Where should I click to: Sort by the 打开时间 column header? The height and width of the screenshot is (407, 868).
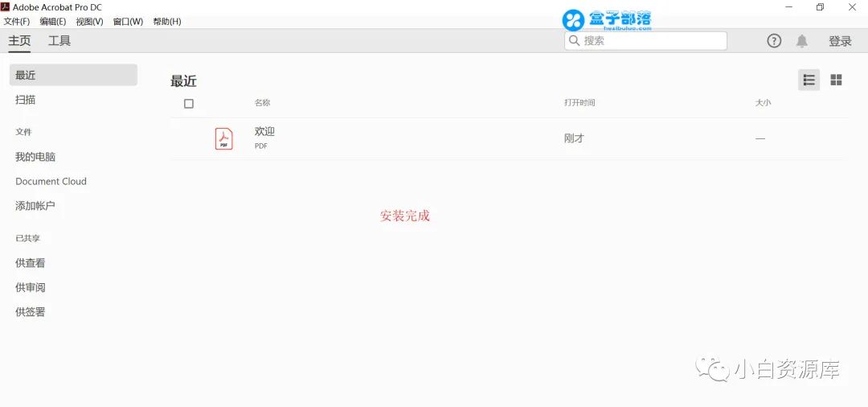click(579, 103)
